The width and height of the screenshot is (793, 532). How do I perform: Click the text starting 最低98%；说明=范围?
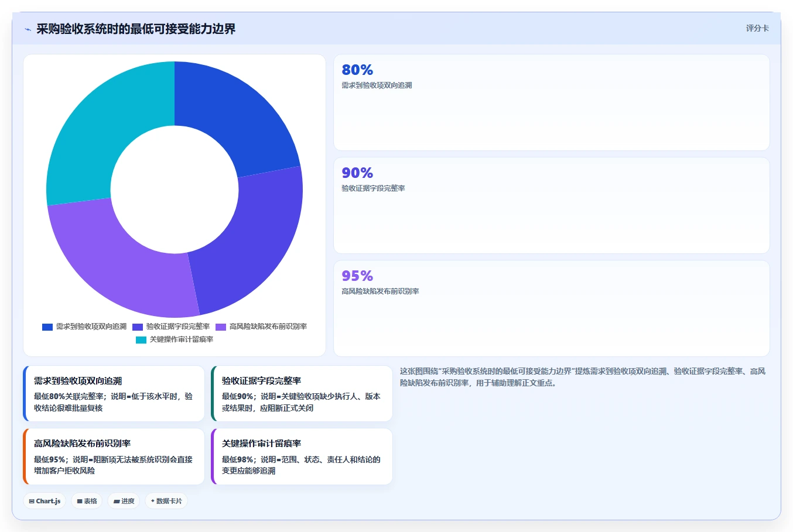pyautogui.click(x=301, y=465)
